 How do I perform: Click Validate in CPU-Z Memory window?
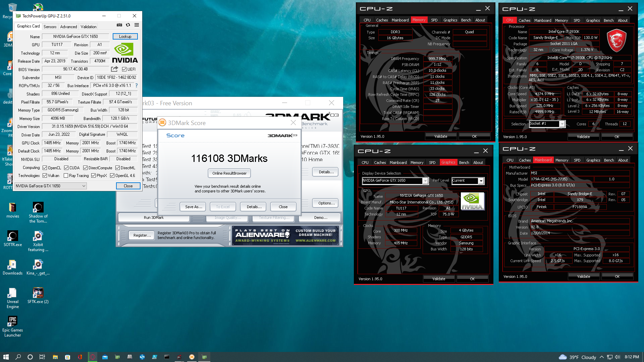click(441, 136)
